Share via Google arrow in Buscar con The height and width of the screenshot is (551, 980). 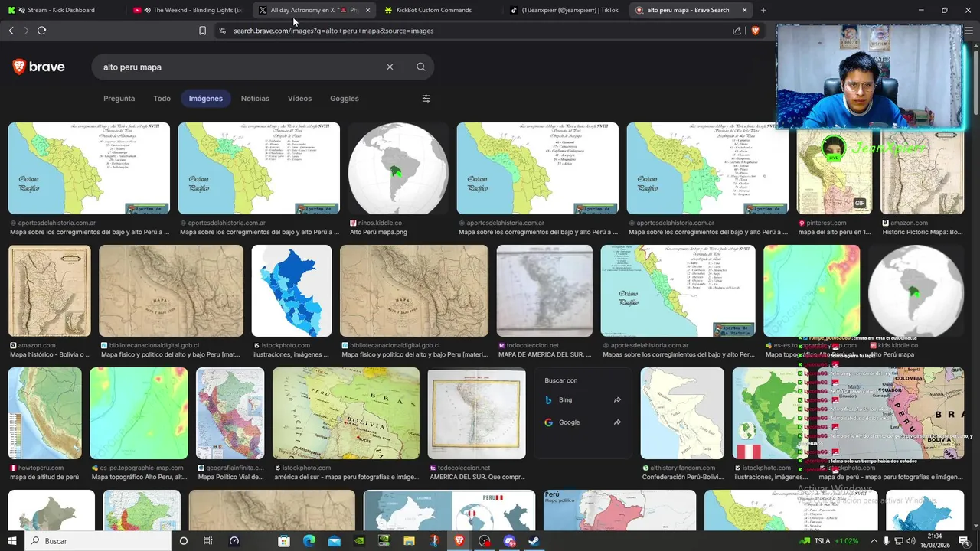tap(617, 422)
